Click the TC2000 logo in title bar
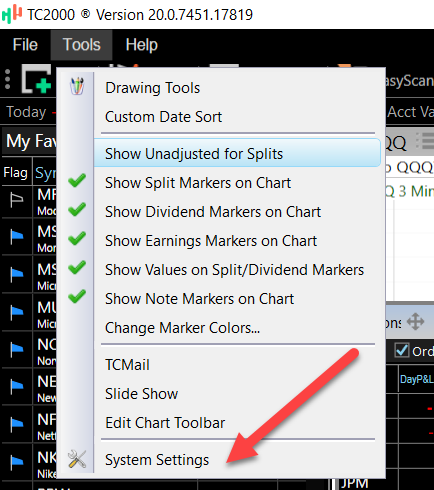 [12, 14]
